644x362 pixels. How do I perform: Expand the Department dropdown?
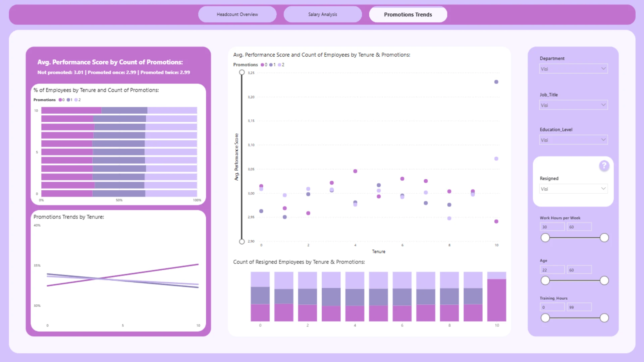click(573, 69)
